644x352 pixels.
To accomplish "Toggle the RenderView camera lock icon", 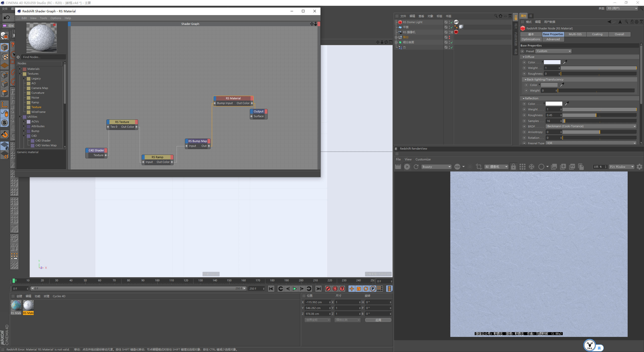I will [x=513, y=167].
